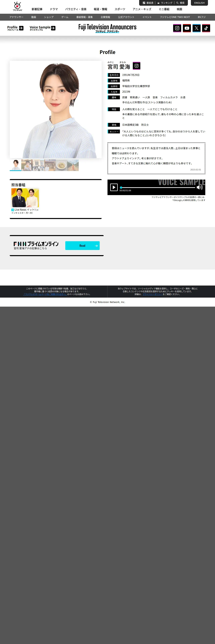Select アナウンサー in the gray subnav
Viewport: 215px width, 644px height.
tap(16, 17)
